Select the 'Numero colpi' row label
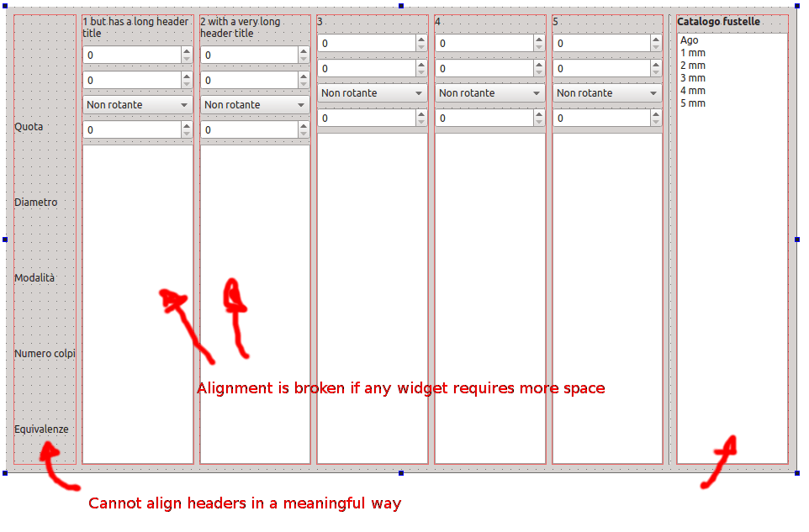 point(45,353)
